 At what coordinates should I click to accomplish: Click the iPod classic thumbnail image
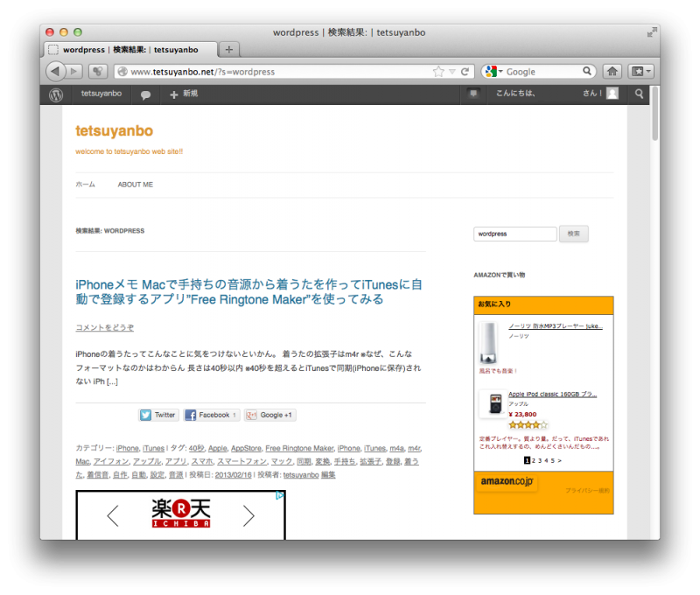tap(493, 403)
